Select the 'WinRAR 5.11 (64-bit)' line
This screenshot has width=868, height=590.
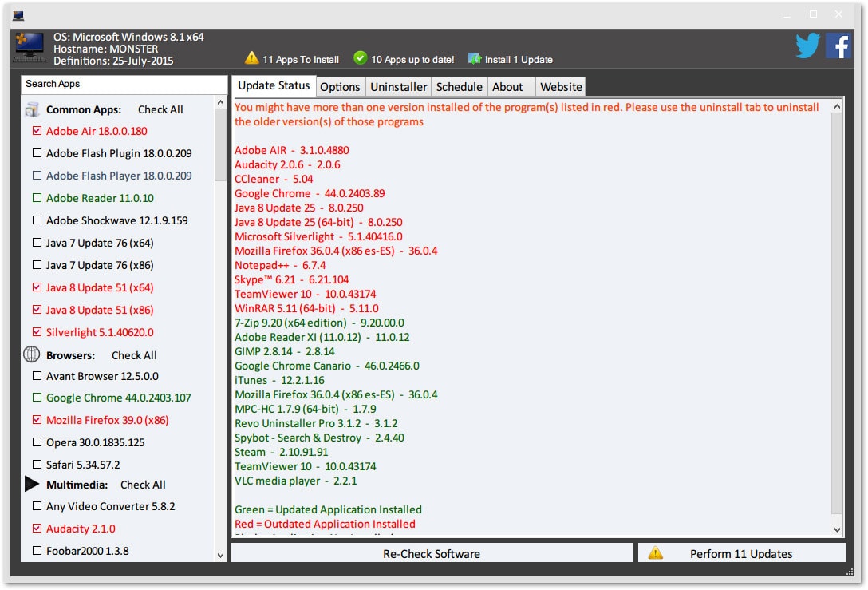306,309
